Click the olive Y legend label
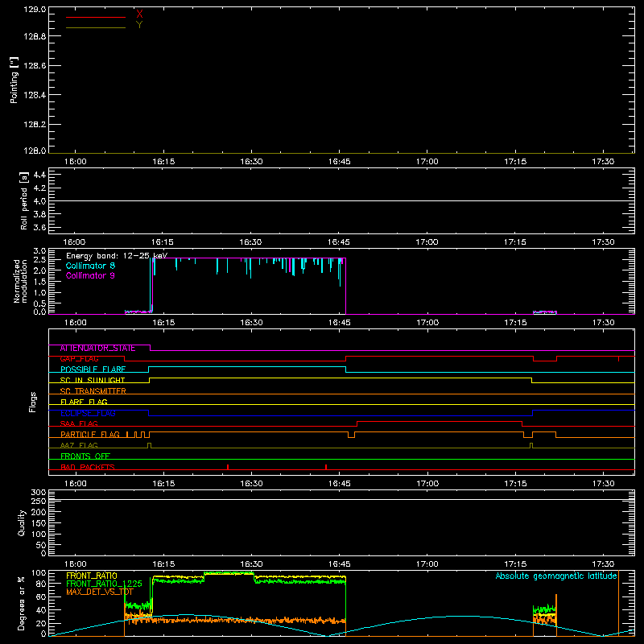The image size is (644, 644). (139, 25)
